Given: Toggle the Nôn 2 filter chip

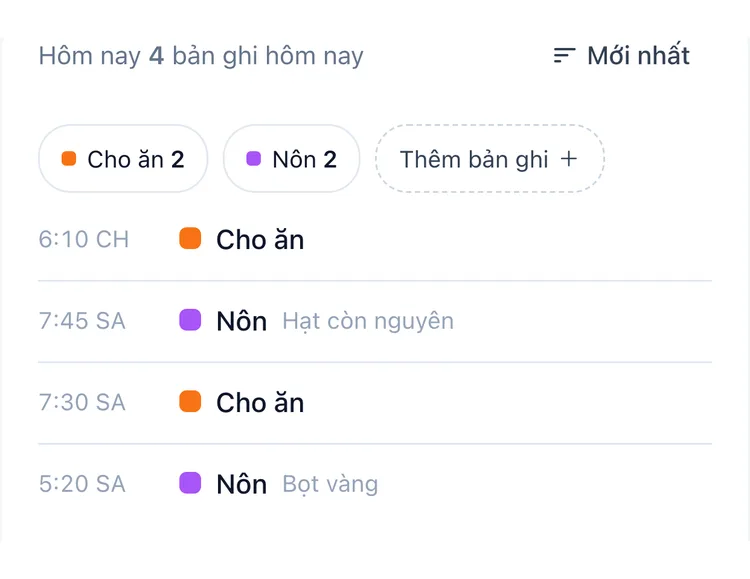Looking at the screenshot, I should point(291,159).
